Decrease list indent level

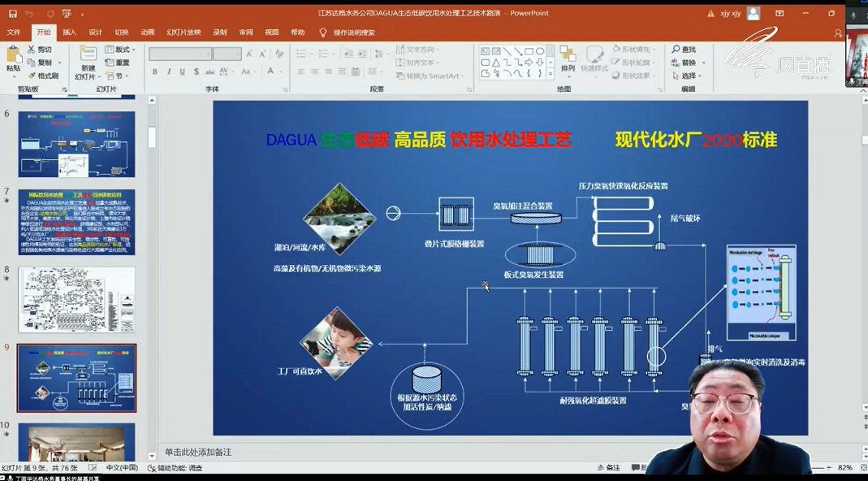coord(348,54)
